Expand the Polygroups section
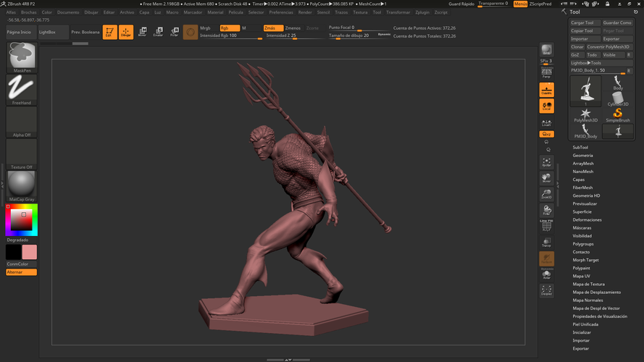The height and width of the screenshot is (362, 644). click(583, 244)
